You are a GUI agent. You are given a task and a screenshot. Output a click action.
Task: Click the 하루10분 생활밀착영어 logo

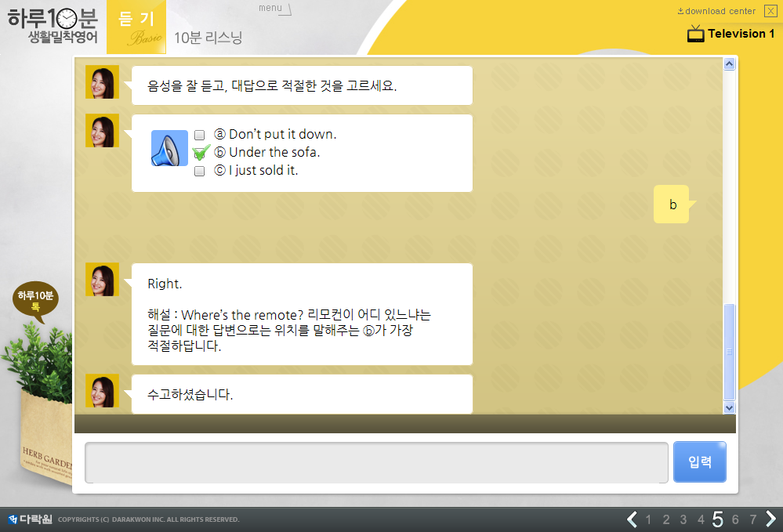pyautogui.click(x=53, y=26)
